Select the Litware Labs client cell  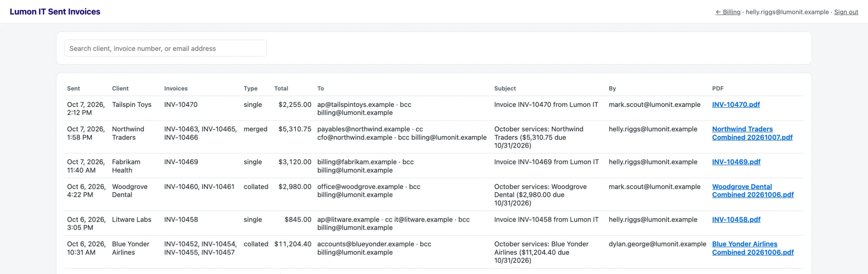coord(132,219)
